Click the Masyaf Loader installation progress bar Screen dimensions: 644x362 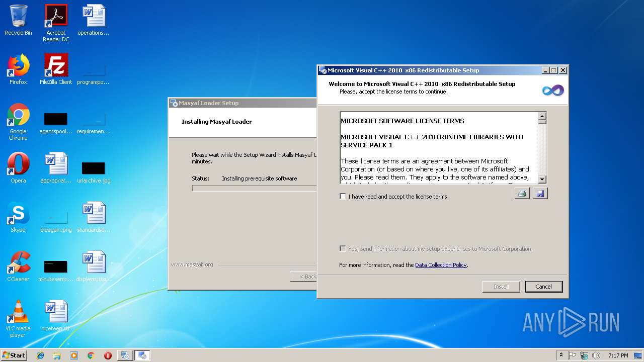255,189
